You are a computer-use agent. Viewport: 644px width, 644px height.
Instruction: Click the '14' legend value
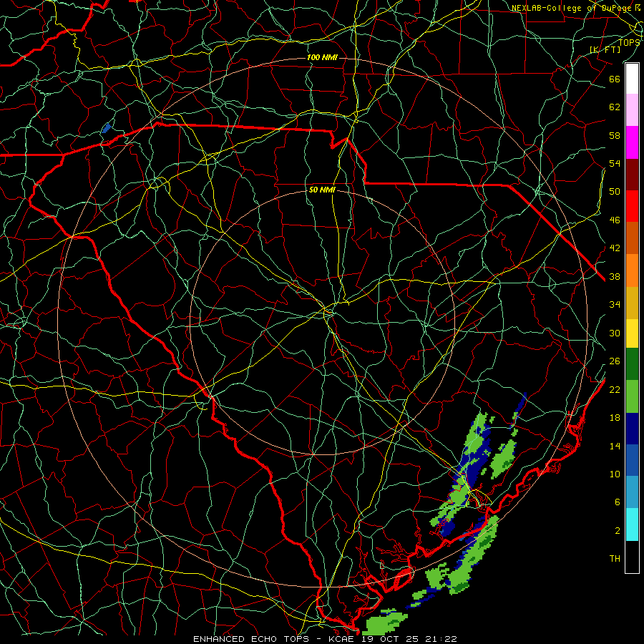tap(615, 446)
